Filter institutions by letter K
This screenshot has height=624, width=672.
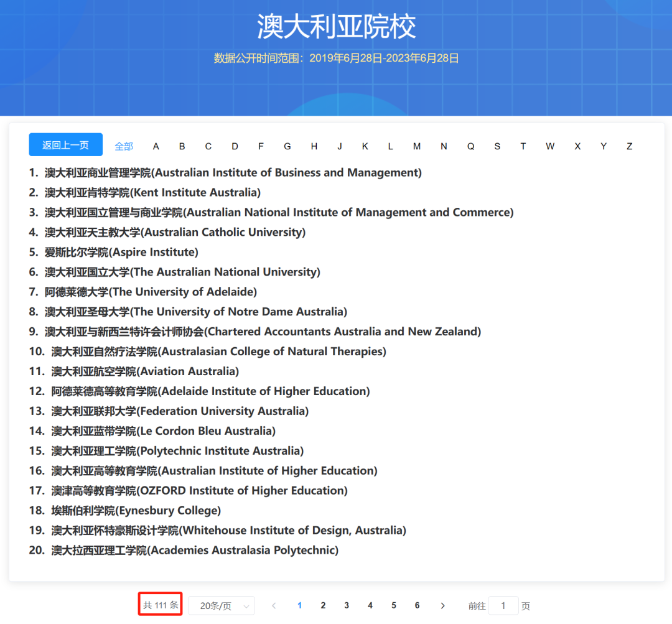(x=365, y=146)
